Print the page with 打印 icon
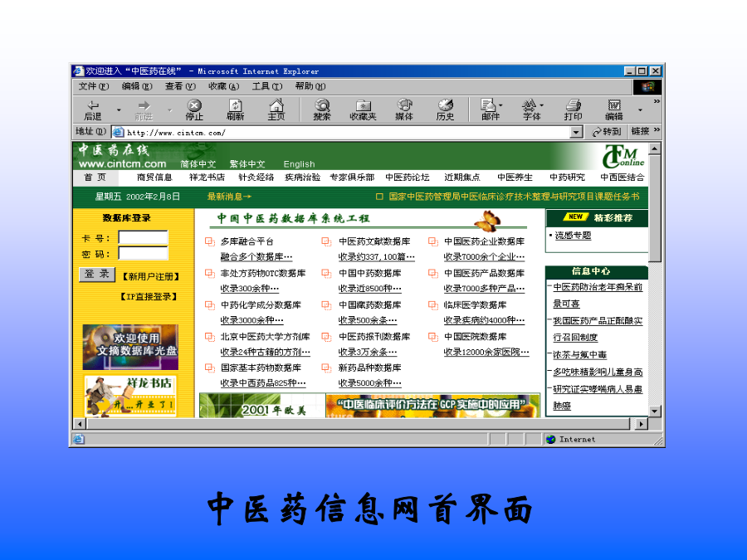Screen dimensions: 747x560 pos(573,110)
